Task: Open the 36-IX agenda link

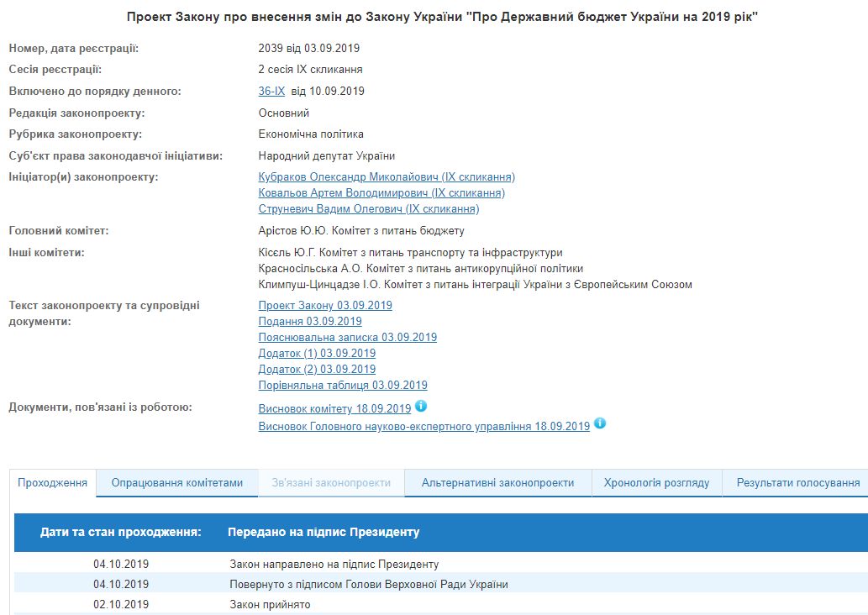Action: click(271, 92)
